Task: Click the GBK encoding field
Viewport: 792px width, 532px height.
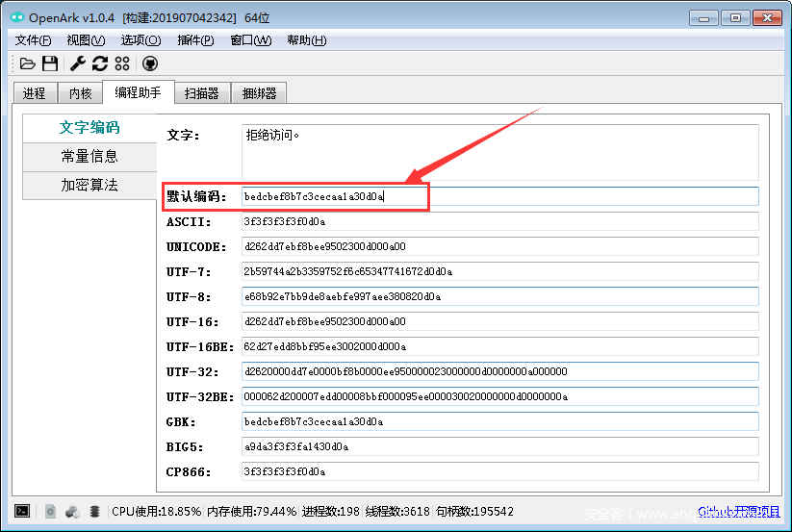Action: tap(499, 421)
